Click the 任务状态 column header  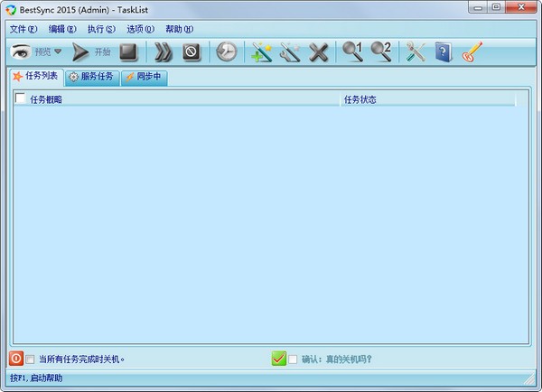428,99
